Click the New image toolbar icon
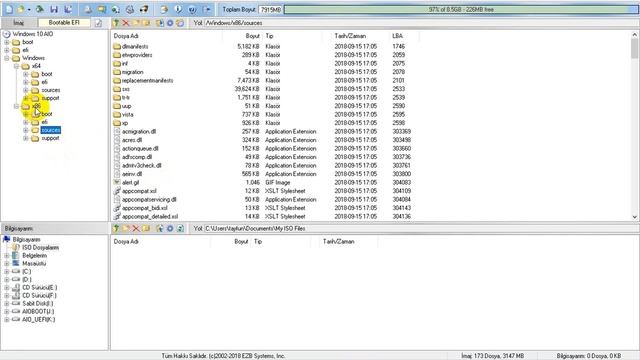The width and height of the screenshot is (640, 360). coord(9,9)
